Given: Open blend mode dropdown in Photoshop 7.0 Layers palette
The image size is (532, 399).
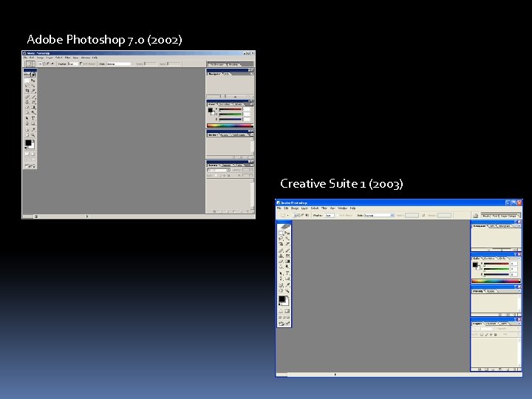Looking at the screenshot, I should point(219,170).
